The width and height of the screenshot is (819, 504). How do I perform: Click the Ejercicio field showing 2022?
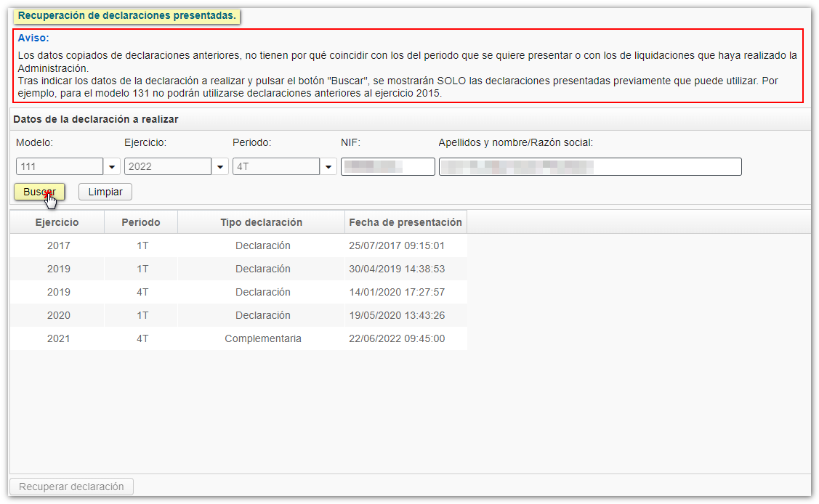coord(168,167)
